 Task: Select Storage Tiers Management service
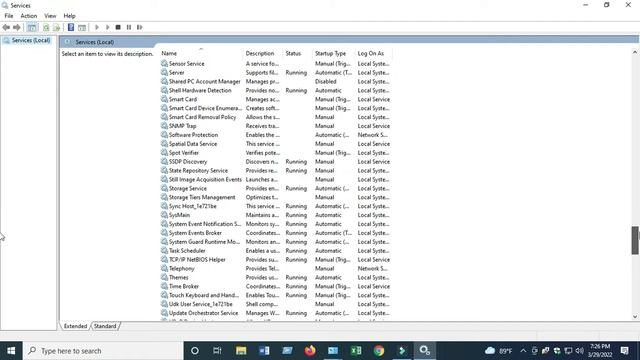[x=276, y=198]
